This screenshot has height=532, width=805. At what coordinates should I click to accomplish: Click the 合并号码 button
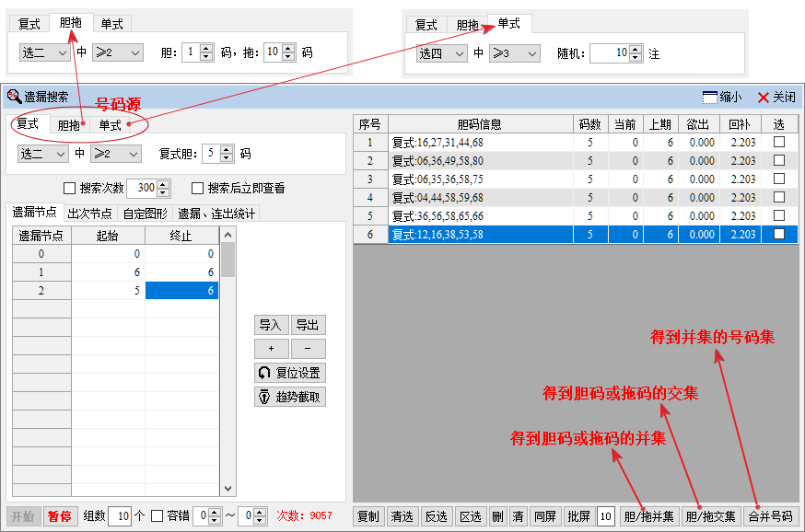coord(772,516)
